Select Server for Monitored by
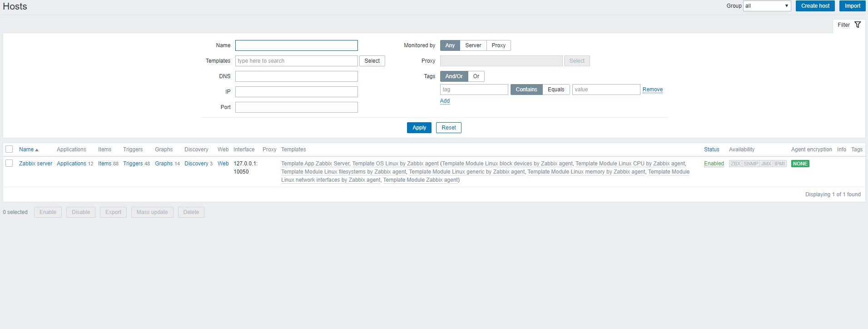This screenshot has height=329, width=868. pos(473,45)
